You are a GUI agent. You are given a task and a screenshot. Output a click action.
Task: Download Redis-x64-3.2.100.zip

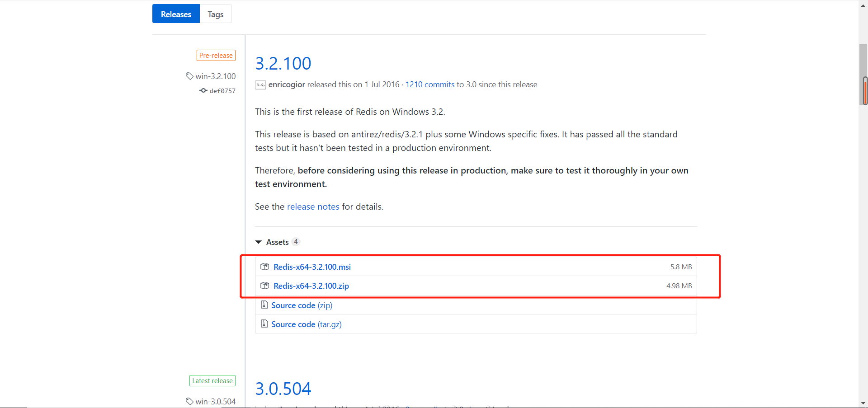pos(311,286)
